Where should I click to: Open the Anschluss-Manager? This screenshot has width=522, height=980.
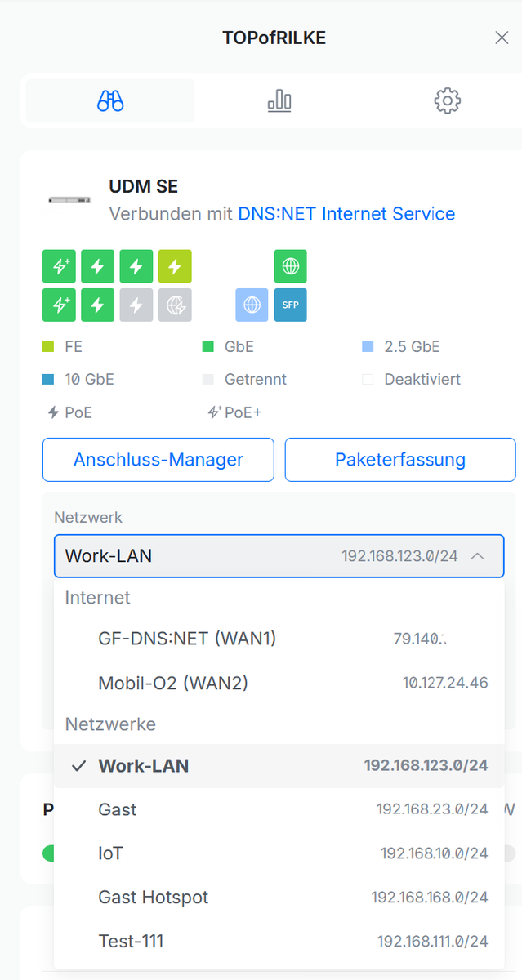[158, 460]
